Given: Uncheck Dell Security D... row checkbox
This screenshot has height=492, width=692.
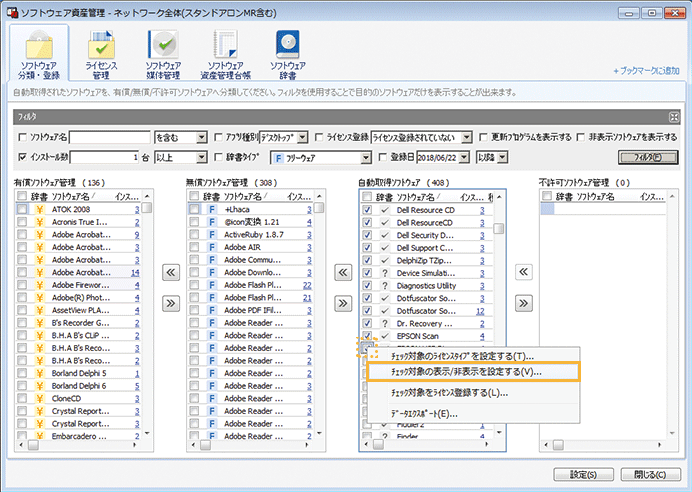Looking at the screenshot, I should coord(367,235).
